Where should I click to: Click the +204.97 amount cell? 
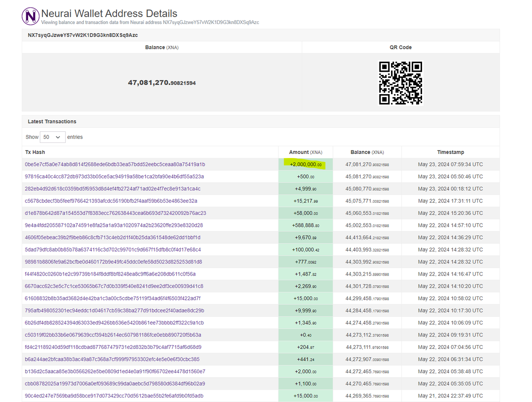click(305, 347)
